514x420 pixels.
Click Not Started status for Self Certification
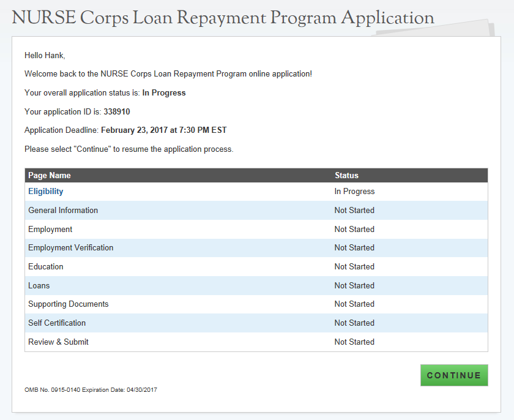coord(354,323)
